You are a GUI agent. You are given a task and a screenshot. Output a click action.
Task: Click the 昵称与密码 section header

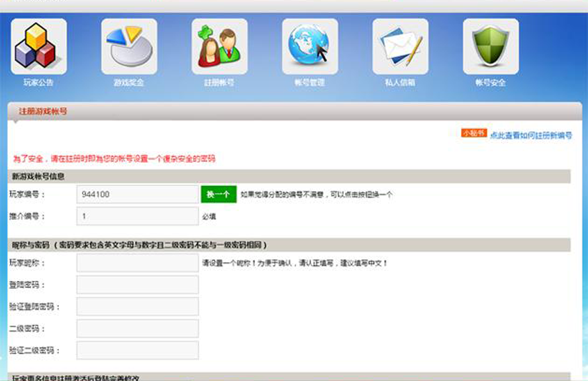click(289, 245)
